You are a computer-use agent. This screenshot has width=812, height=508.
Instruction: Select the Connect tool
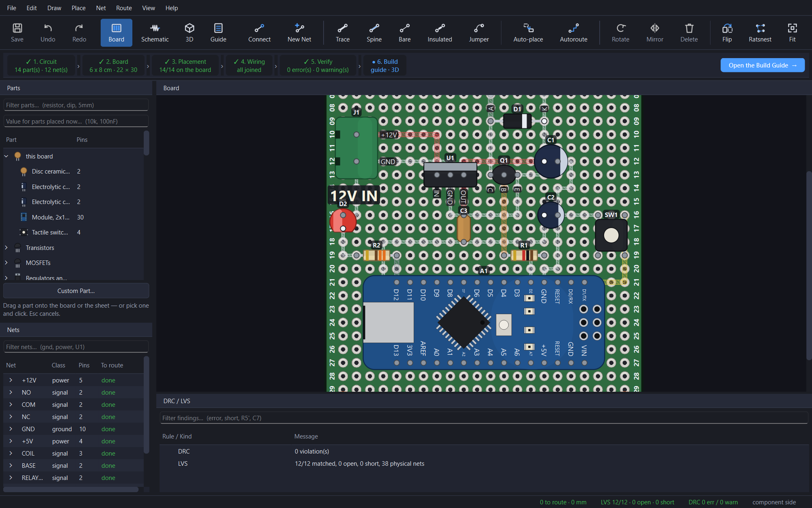tap(259, 33)
